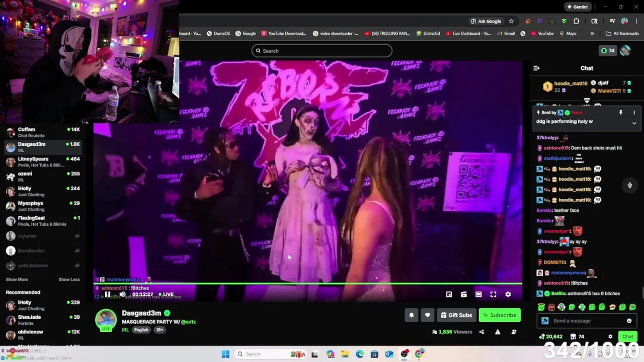Collapse the chat panel with the arrow icon
The height and width of the screenshot is (362, 644).
[x=536, y=68]
